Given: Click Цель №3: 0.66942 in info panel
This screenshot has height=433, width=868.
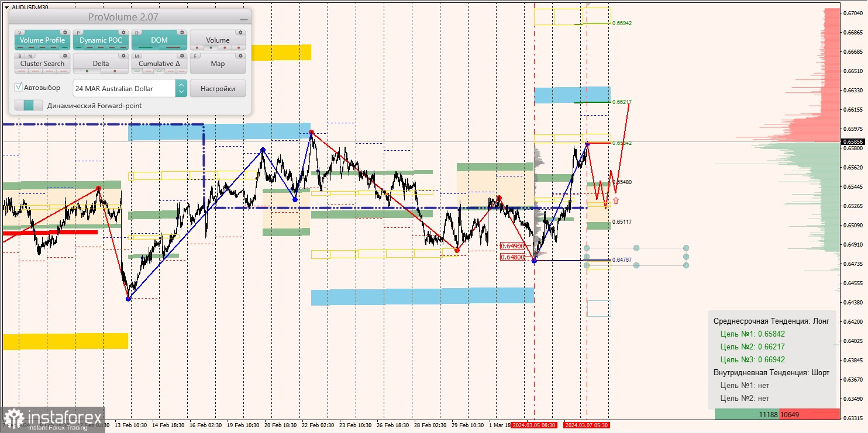Looking at the screenshot, I should tap(753, 360).
